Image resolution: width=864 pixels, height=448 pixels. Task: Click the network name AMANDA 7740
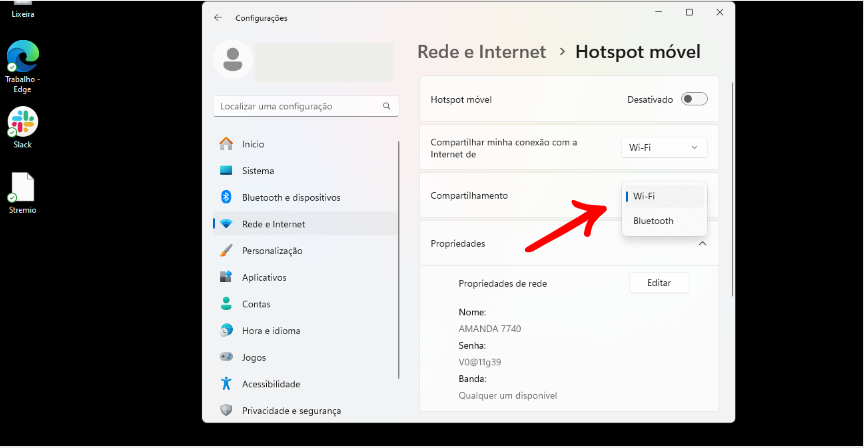pos(489,328)
